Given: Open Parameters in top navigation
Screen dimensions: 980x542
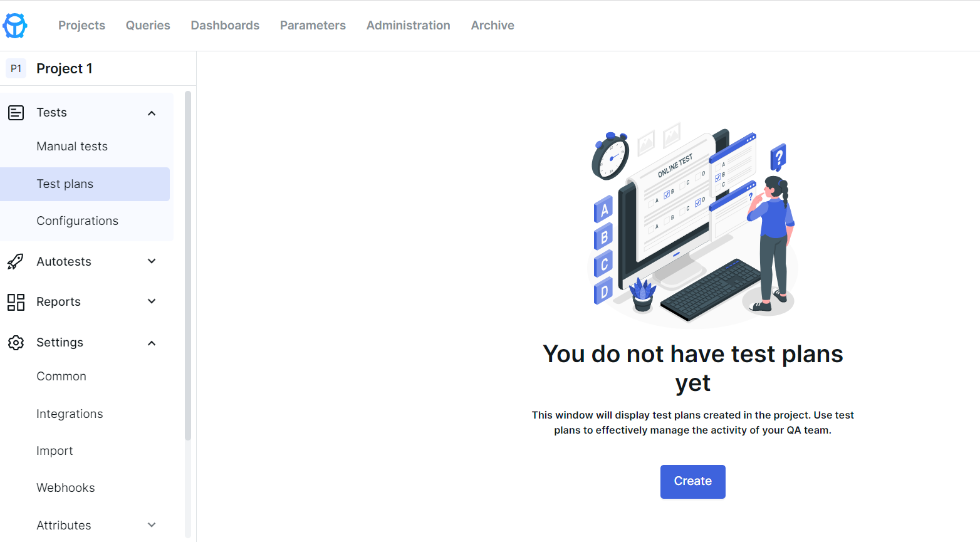Looking at the screenshot, I should point(313,25).
